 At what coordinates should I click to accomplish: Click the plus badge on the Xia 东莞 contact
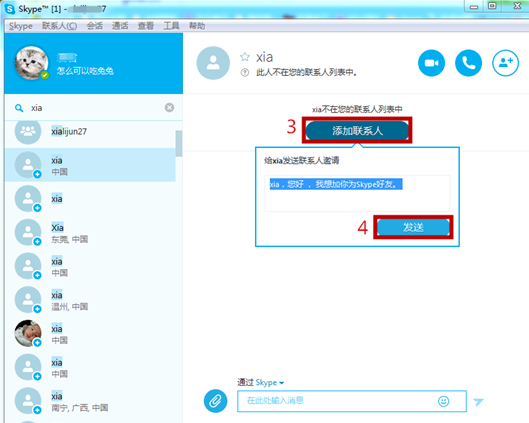37,242
